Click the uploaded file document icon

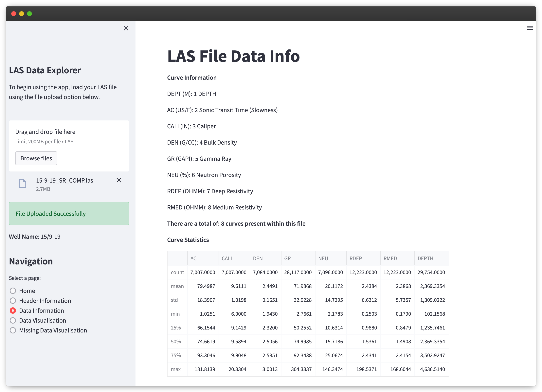[23, 184]
